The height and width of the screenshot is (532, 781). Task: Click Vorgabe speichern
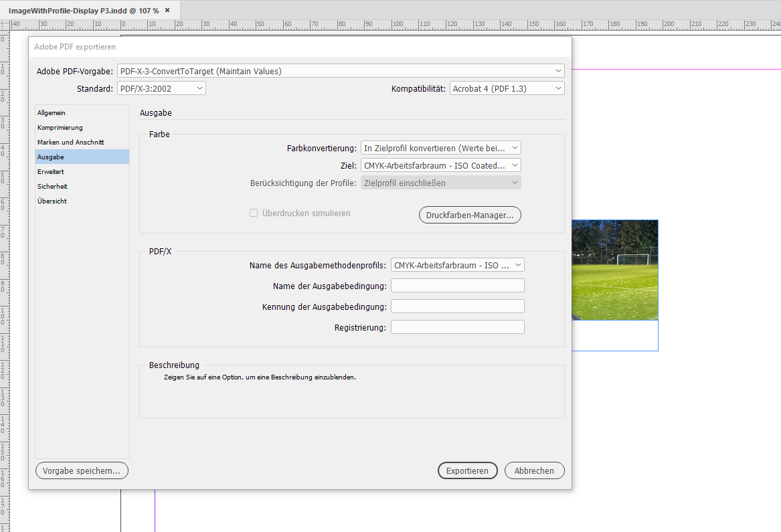[82, 470]
